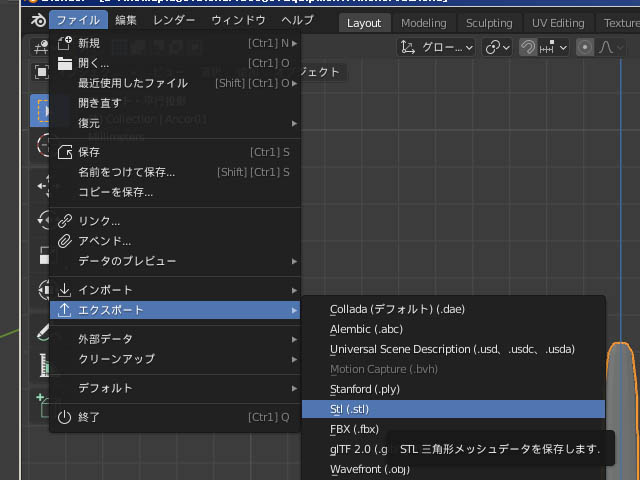
Task: Open the ヘルプ menu
Action: pos(298,20)
